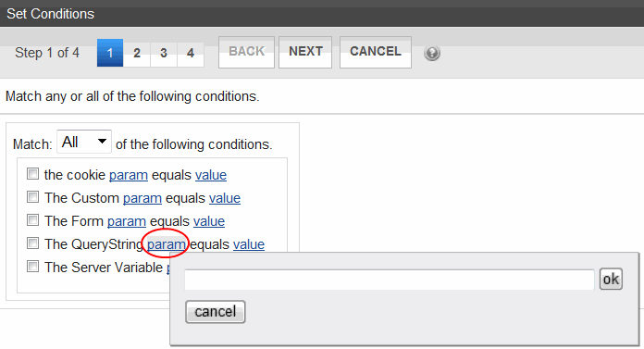Go to wizard step 2
The image size is (644, 349).
coord(137,53)
